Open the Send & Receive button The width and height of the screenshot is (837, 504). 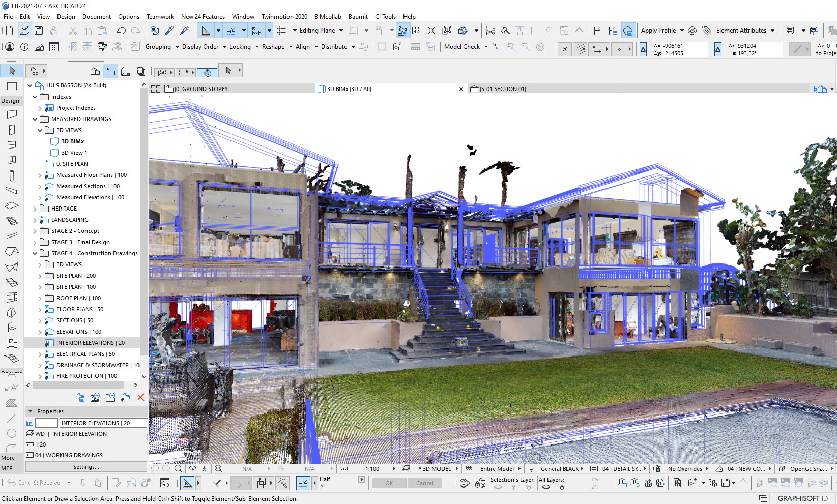(x=34, y=483)
